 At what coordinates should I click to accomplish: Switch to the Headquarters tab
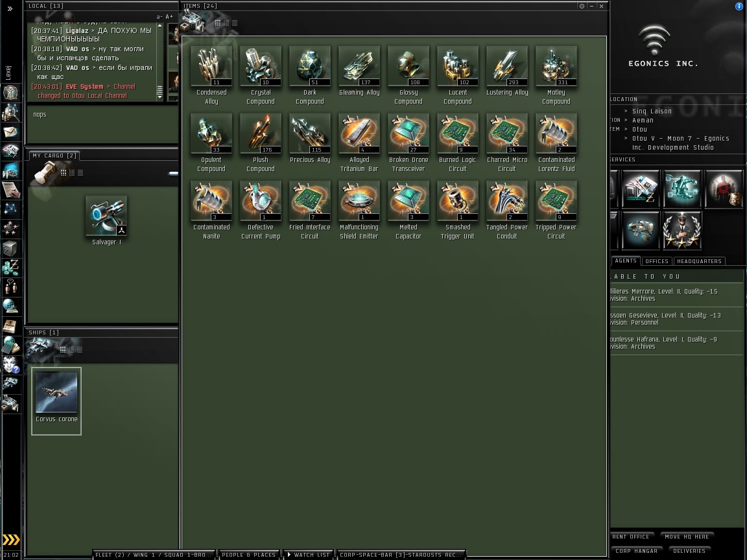pyautogui.click(x=699, y=261)
